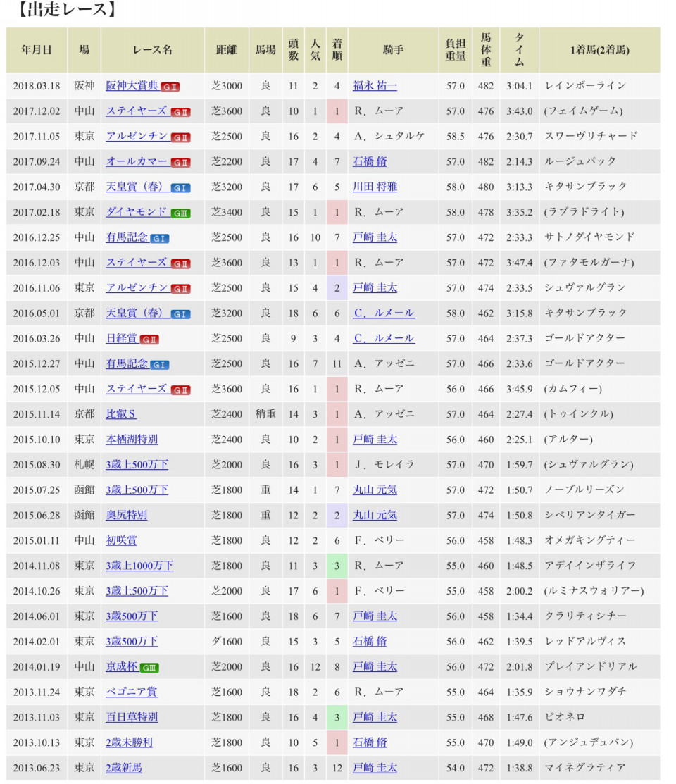
Task: Click the GII badge beside 阪神大賞典
Action: 170,87
